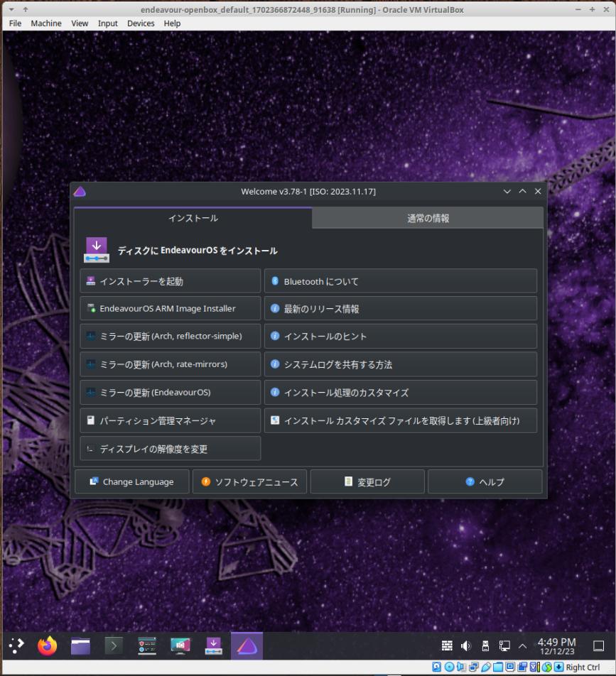Open Bluetooth について info
The image size is (616, 676).
400,281
